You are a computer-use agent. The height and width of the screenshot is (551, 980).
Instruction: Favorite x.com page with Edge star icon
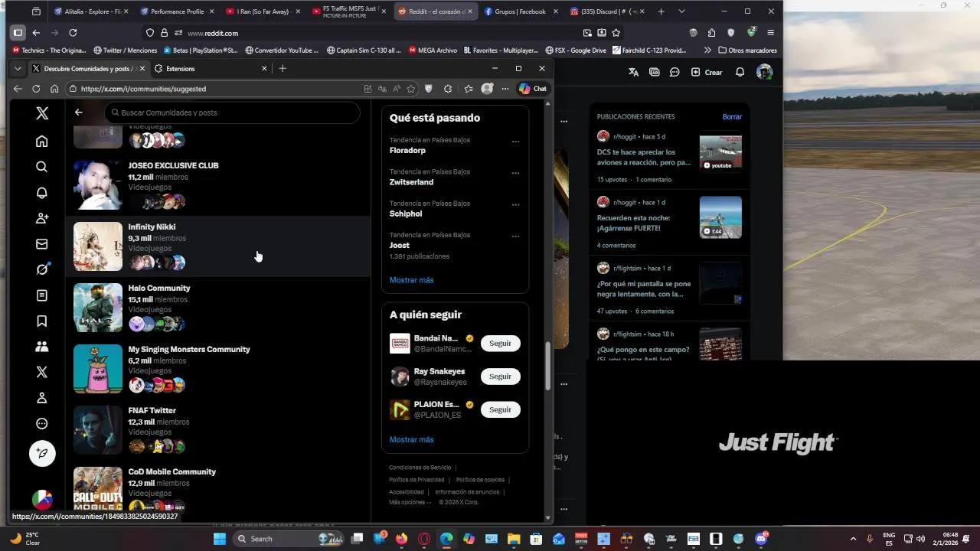pyautogui.click(x=411, y=89)
